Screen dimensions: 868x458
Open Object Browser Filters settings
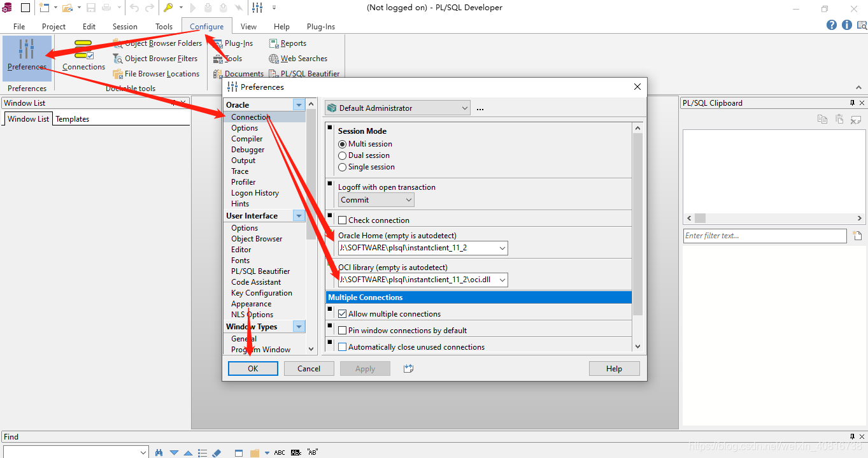(x=155, y=59)
